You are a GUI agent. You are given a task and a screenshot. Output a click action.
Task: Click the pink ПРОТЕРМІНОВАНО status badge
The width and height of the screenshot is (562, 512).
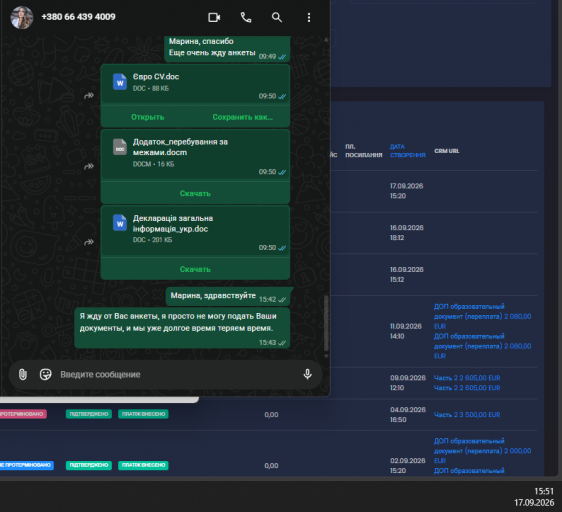tap(23, 414)
